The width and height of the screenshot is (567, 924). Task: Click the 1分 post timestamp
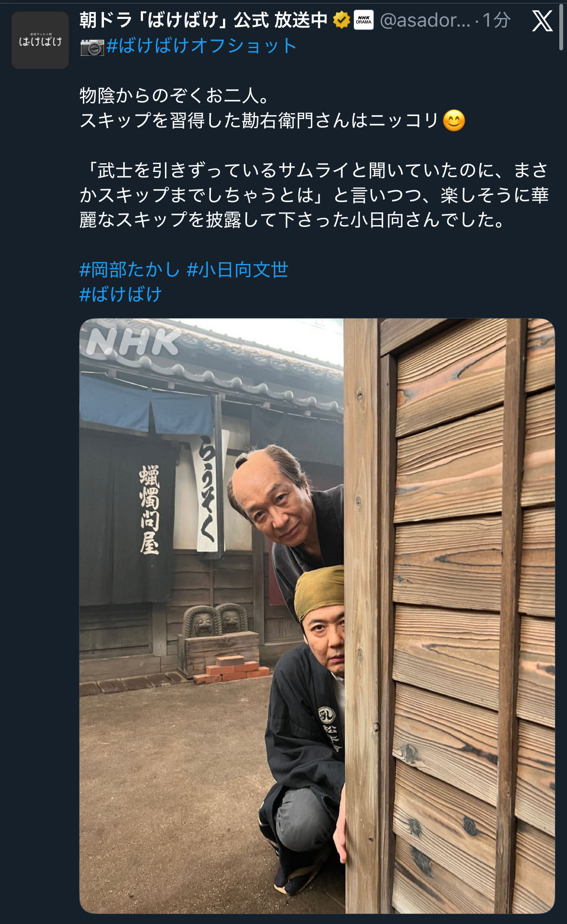pos(497,20)
